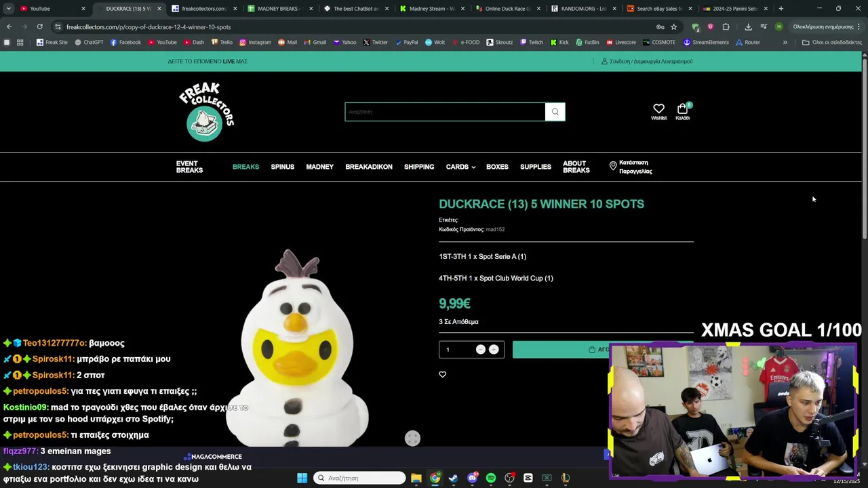Open File Explorer from the taskbar
The width and height of the screenshot is (868, 488).
(416, 478)
